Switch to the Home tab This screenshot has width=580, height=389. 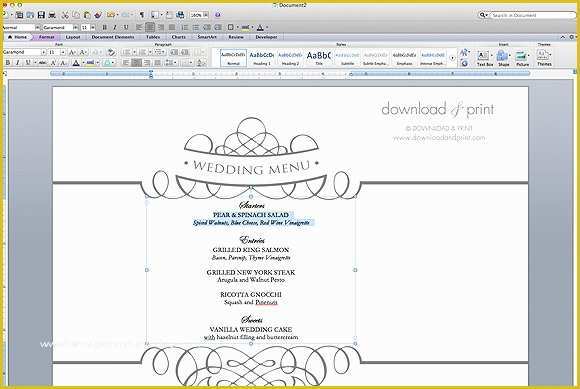pyautogui.click(x=18, y=37)
